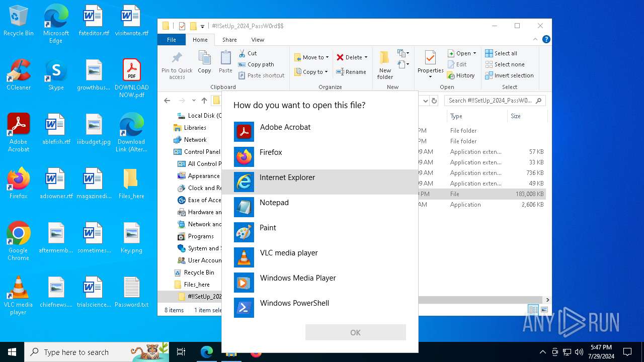The height and width of the screenshot is (362, 644).
Task: Click Select none in the ribbon
Action: point(505,64)
